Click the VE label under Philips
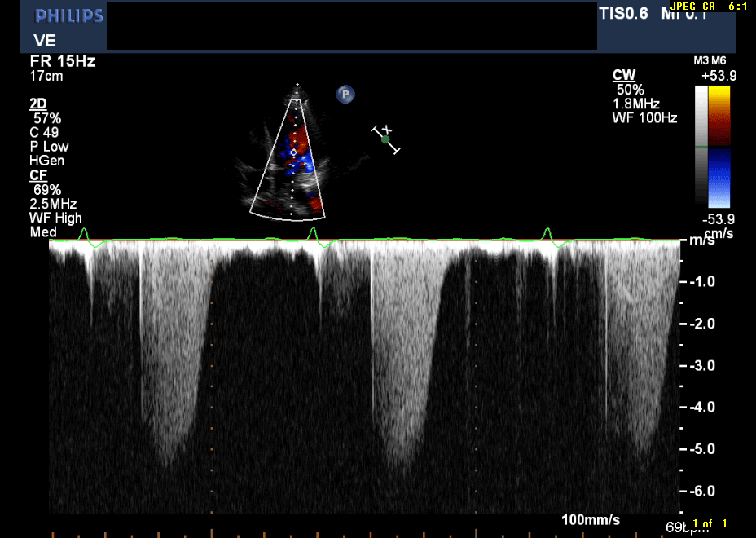This screenshot has width=756, height=538. tap(44, 40)
